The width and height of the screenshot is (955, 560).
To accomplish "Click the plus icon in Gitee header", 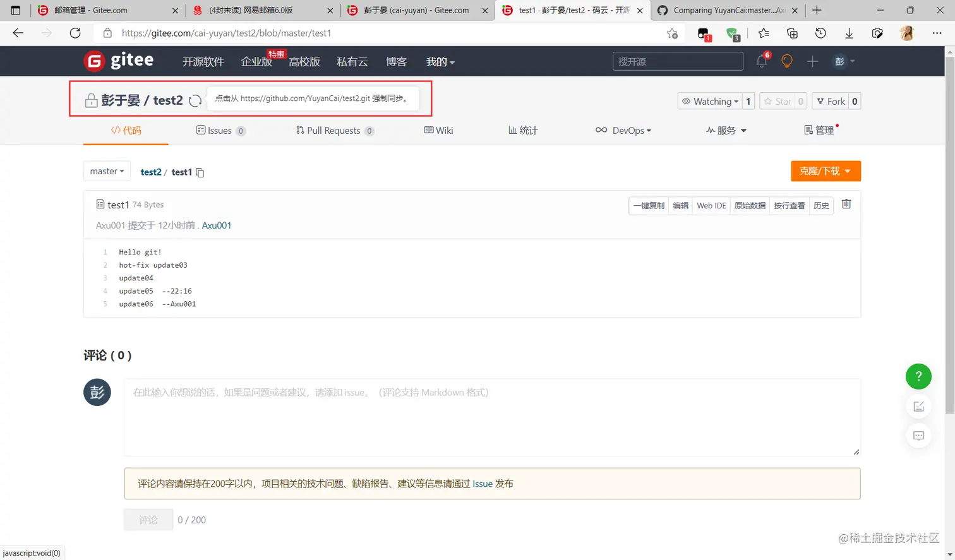I will click(812, 61).
